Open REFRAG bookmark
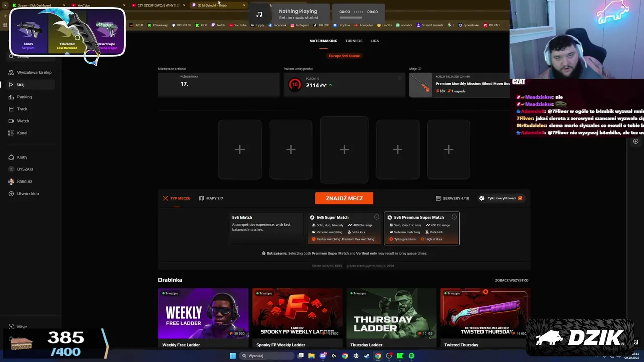Screen dimensions: 644x362 coord(491,25)
